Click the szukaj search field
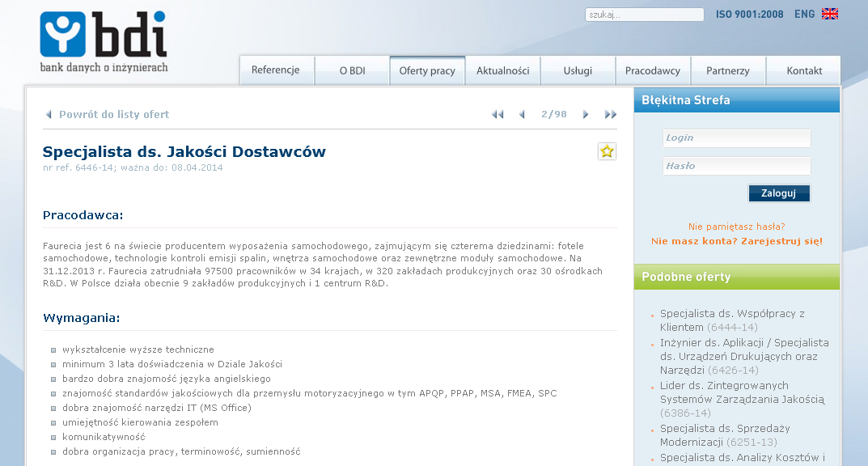Screen dimensions: 868x466 pyautogui.click(x=645, y=15)
